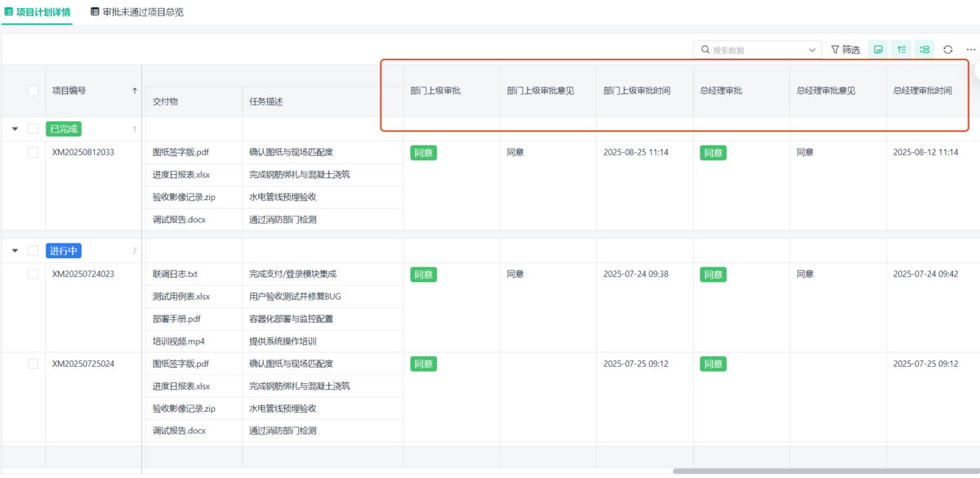
Task: Click the 进行中 status tag
Action: [x=64, y=251]
